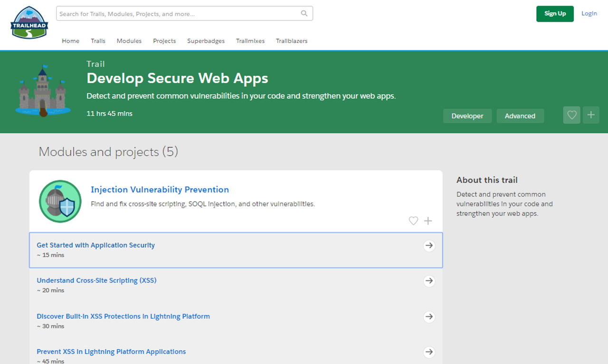Open the Trails navigation menu item

click(98, 41)
